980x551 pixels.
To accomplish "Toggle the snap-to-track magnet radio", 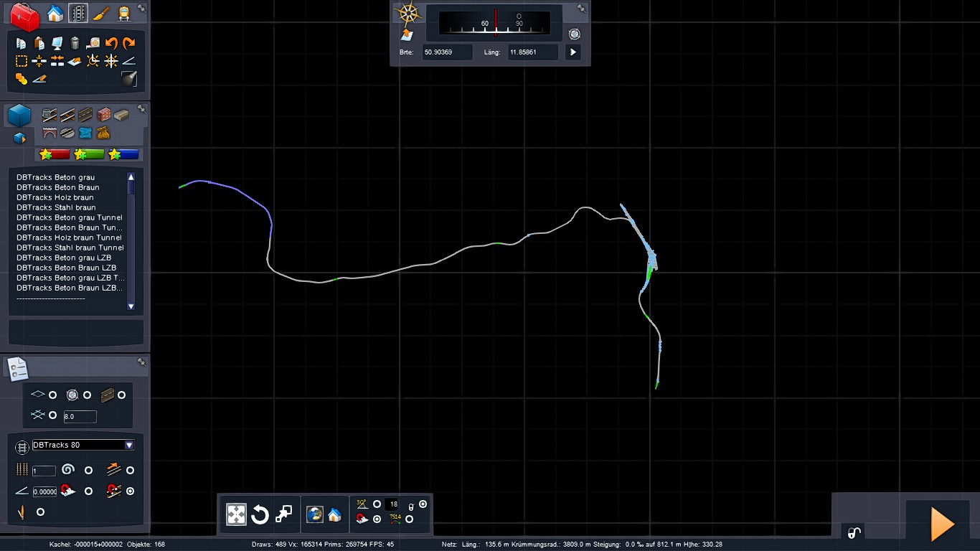I will [130, 491].
